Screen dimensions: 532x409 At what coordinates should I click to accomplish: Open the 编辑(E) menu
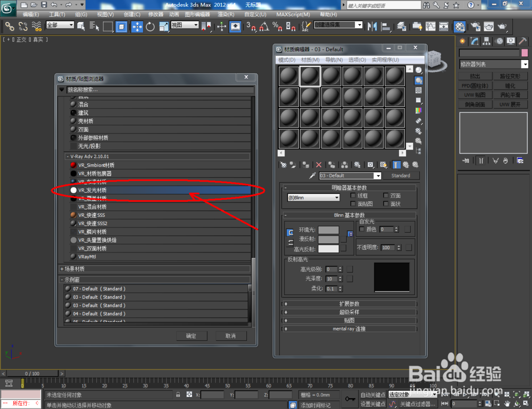[x=31, y=14]
